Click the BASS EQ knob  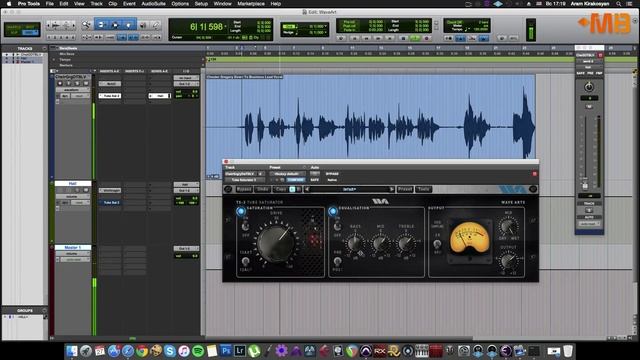tap(355, 244)
